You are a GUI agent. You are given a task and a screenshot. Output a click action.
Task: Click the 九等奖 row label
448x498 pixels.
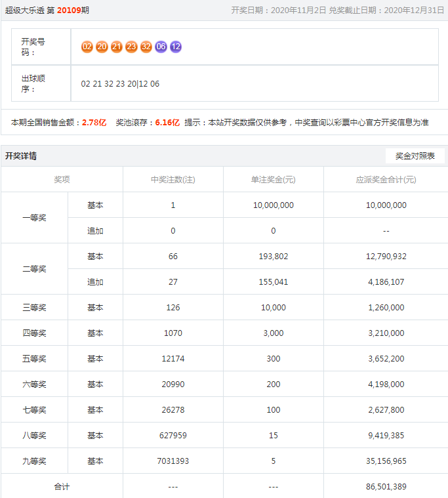tap(34, 461)
